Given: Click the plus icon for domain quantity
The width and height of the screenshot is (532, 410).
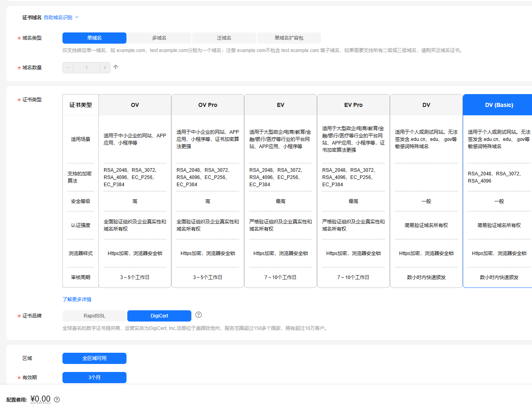Looking at the screenshot, I should tap(105, 68).
